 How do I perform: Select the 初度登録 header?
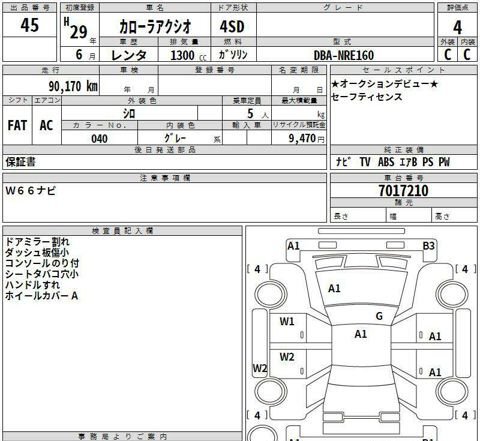[80, 8]
